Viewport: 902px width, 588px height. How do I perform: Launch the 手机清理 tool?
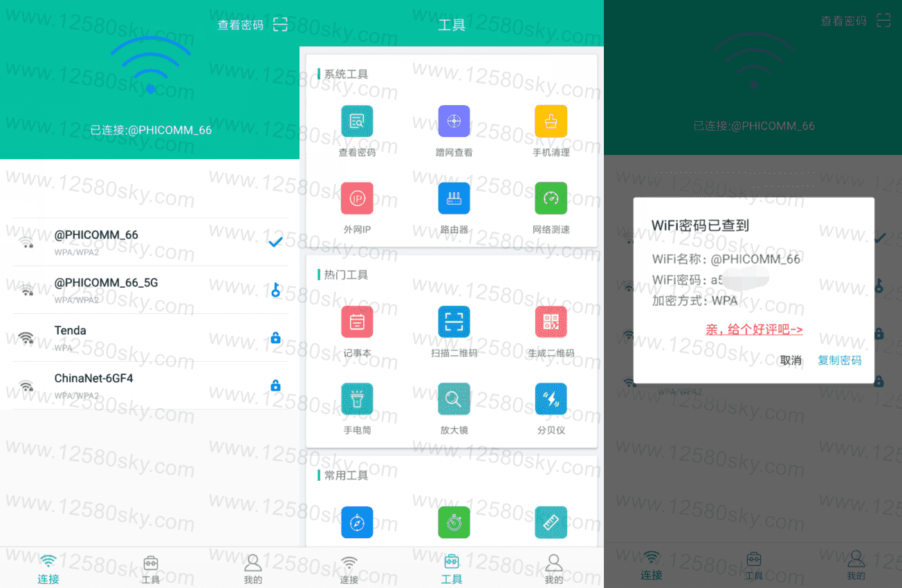pyautogui.click(x=551, y=121)
